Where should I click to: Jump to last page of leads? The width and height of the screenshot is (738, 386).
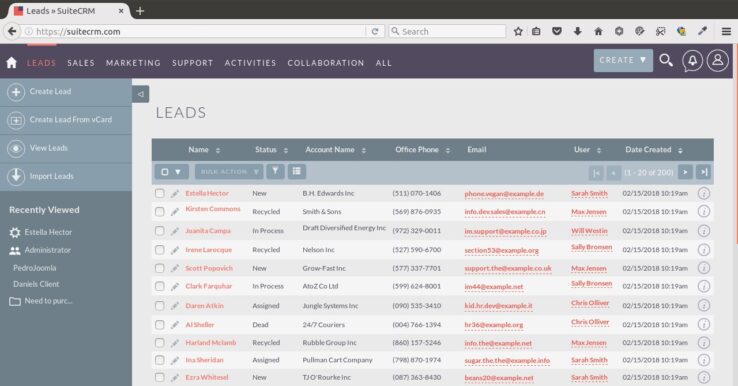pos(704,172)
